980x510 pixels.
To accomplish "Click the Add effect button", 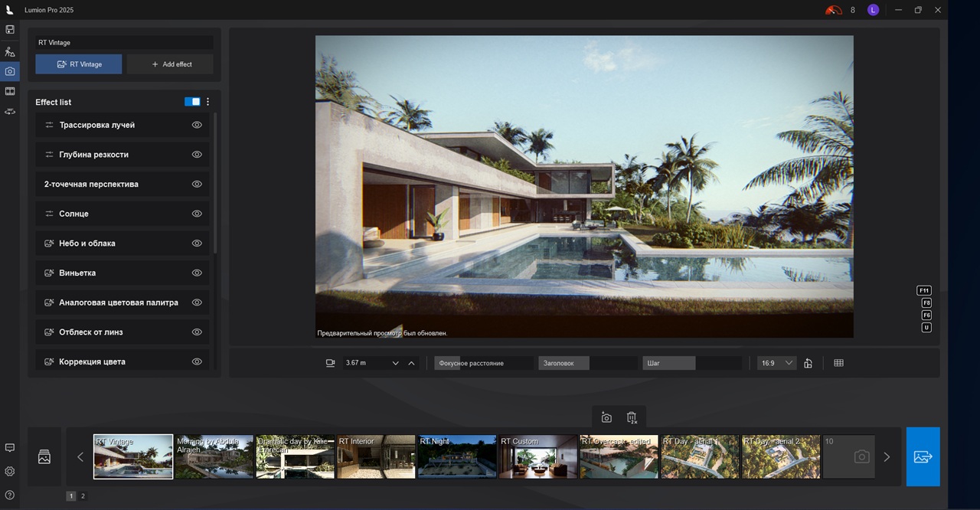I will click(x=170, y=64).
